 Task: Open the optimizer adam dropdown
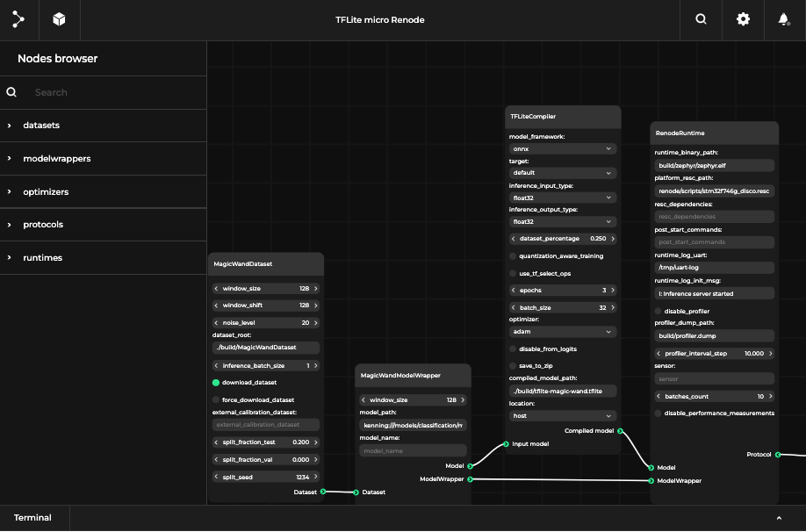562,332
